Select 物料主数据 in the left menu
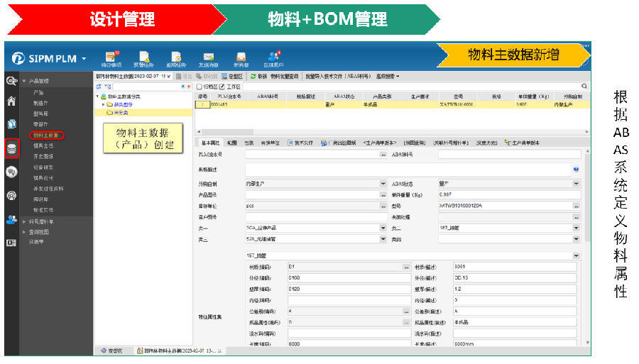The height and width of the screenshot is (364, 639). pyautogui.click(x=47, y=134)
